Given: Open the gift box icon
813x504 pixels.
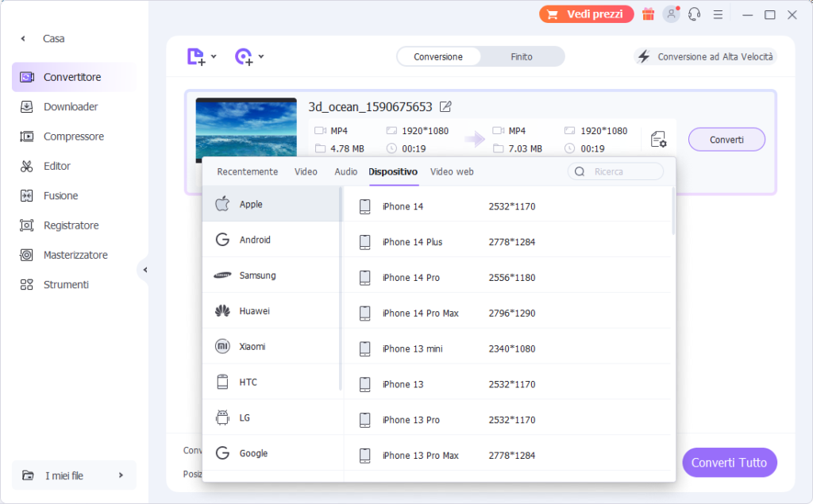Looking at the screenshot, I should coord(648,14).
